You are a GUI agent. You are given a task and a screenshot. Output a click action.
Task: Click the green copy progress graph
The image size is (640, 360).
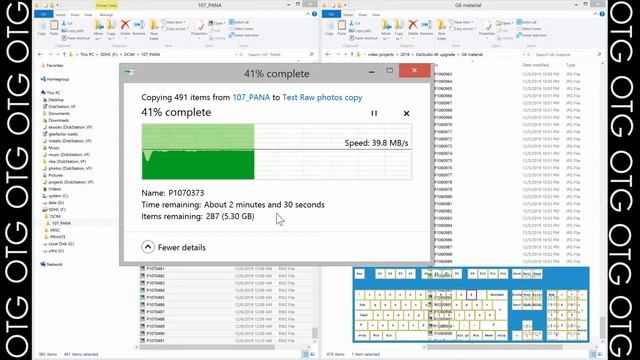pyautogui.click(x=277, y=151)
